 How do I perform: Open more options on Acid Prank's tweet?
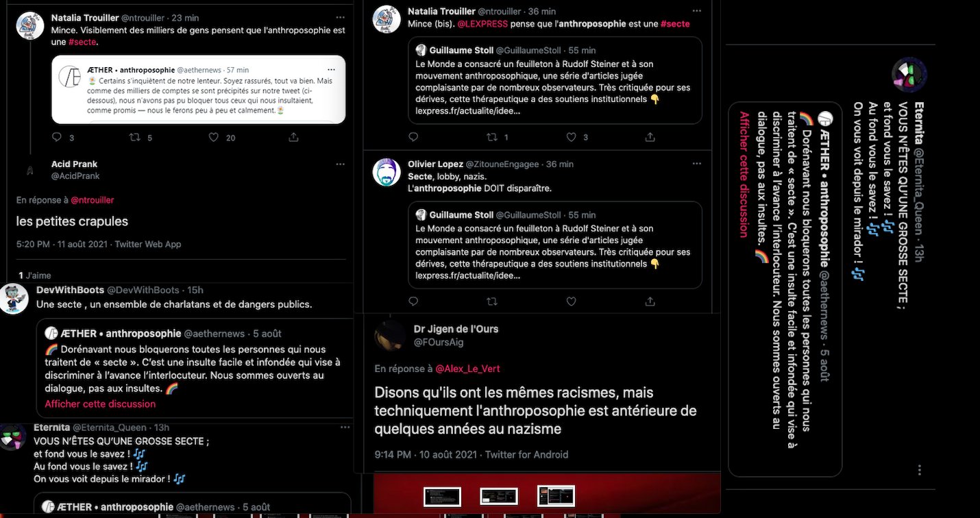coord(341,164)
